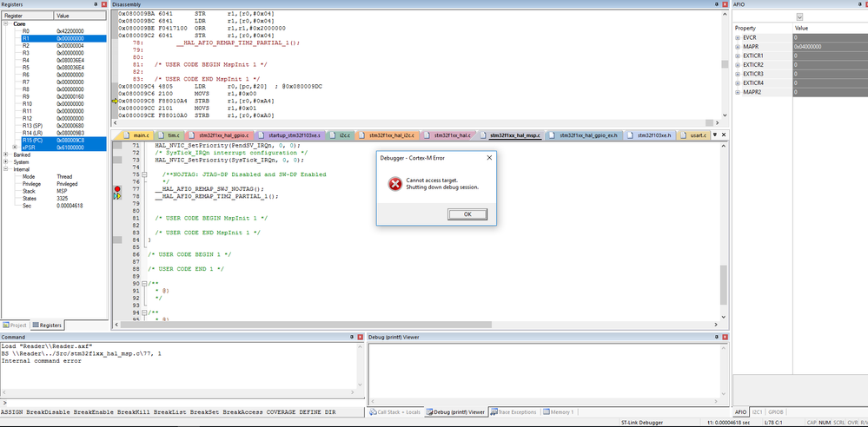Click the current-line arrow marker on line 78
The image size is (868, 427).
[116, 196]
